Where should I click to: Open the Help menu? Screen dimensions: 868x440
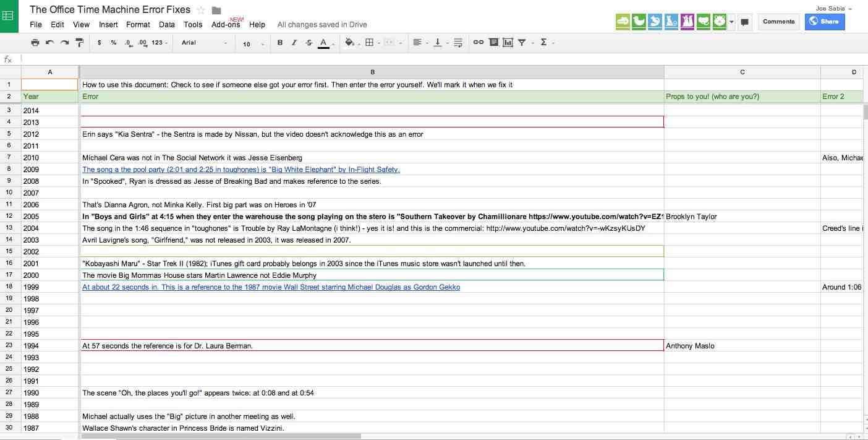click(x=257, y=25)
